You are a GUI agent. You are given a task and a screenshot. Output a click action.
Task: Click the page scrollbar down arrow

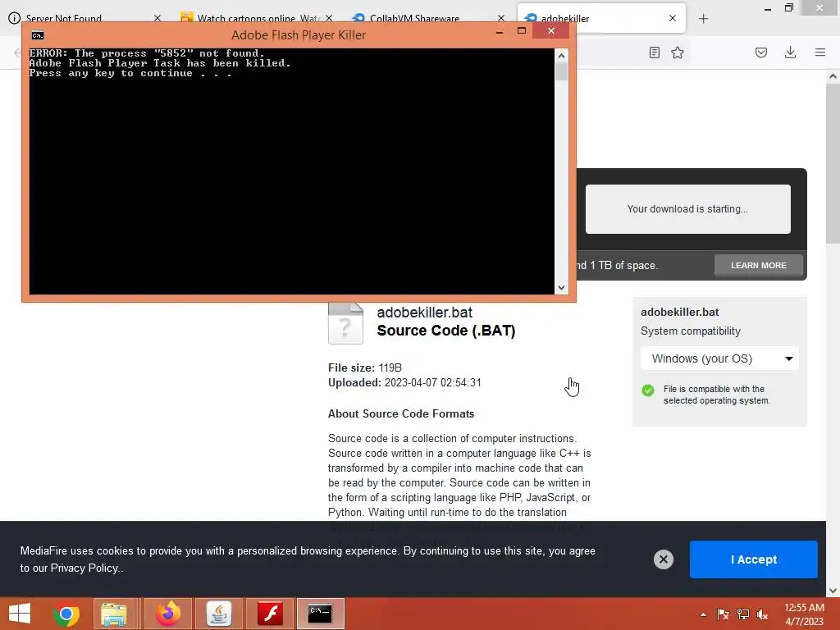pyautogui.click(x=833, y=591)
